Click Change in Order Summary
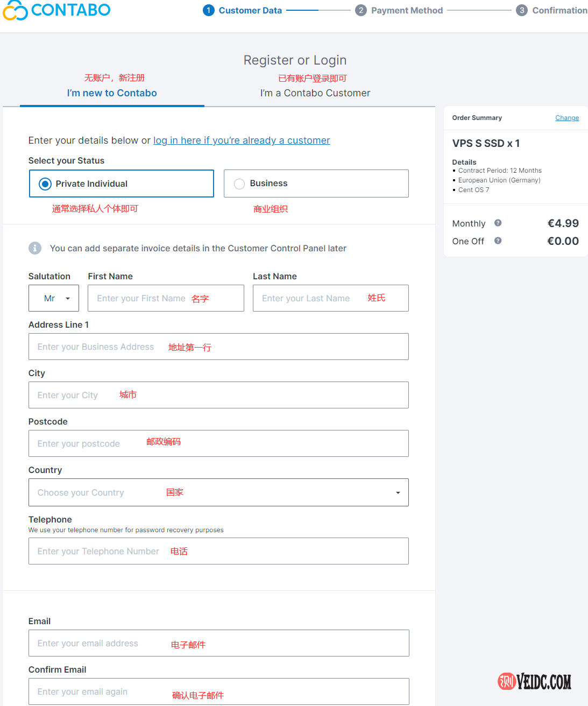The height and width of the screenshot is (706, 588). 567,118
